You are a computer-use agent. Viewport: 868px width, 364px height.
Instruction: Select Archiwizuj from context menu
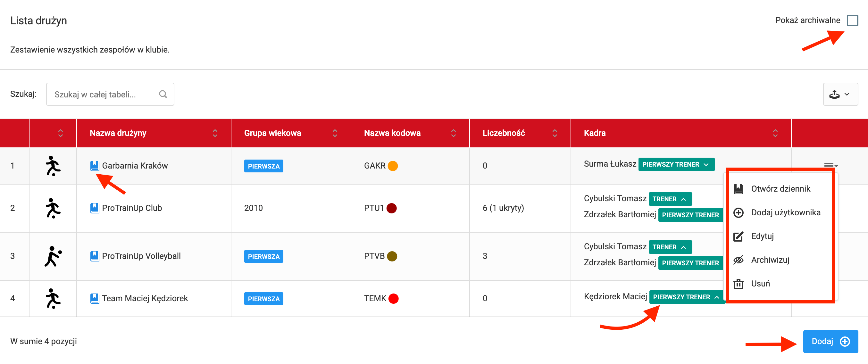coord(770,260)
